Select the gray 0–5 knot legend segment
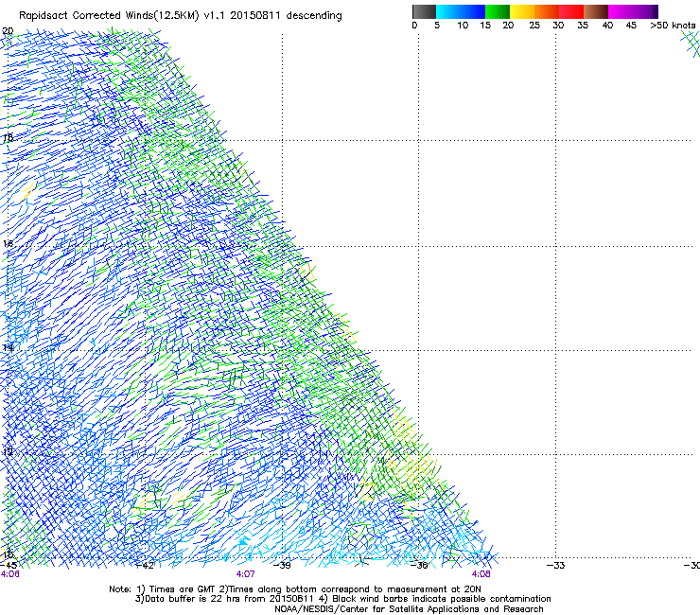 tap(424, 11)
